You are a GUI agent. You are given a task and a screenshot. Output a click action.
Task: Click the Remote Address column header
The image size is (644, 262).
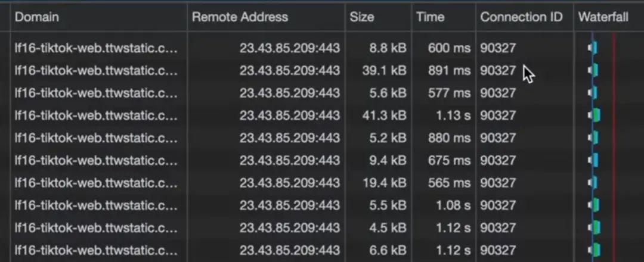[x=240, y=17]
